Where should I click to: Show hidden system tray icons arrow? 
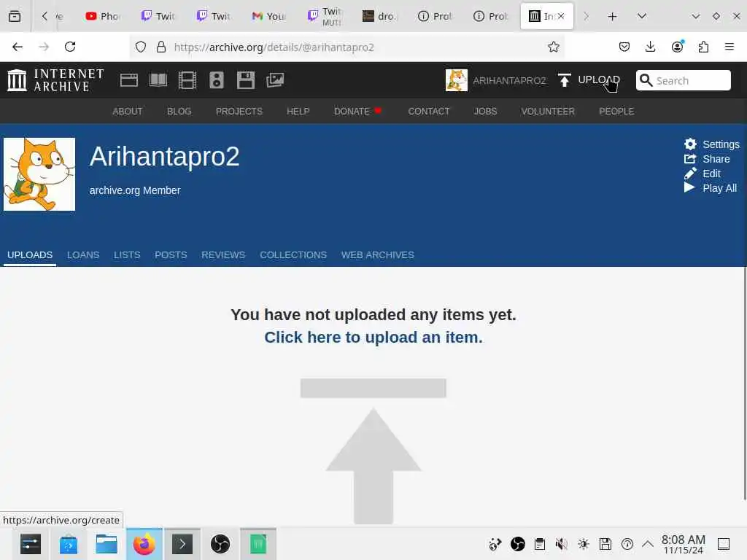648,544
